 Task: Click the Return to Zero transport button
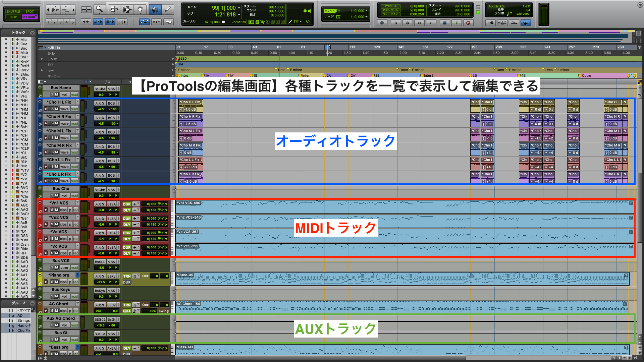396,23
